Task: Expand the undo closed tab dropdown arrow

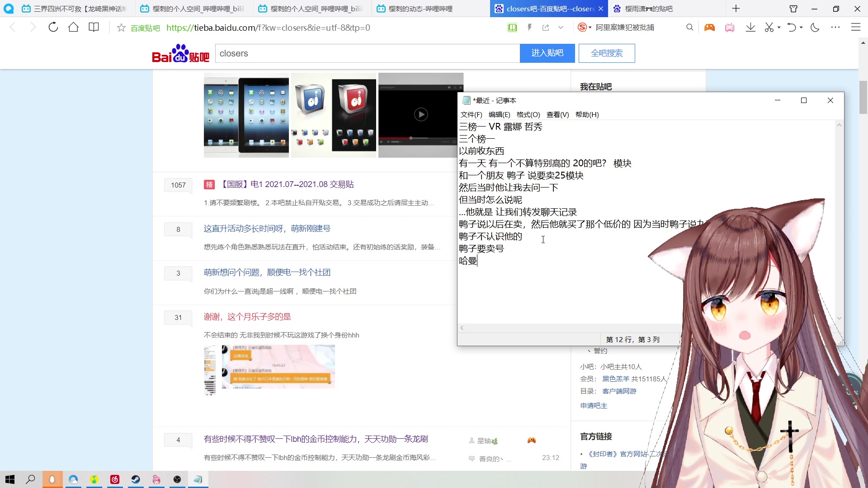Action: click(x=801, y=28)
